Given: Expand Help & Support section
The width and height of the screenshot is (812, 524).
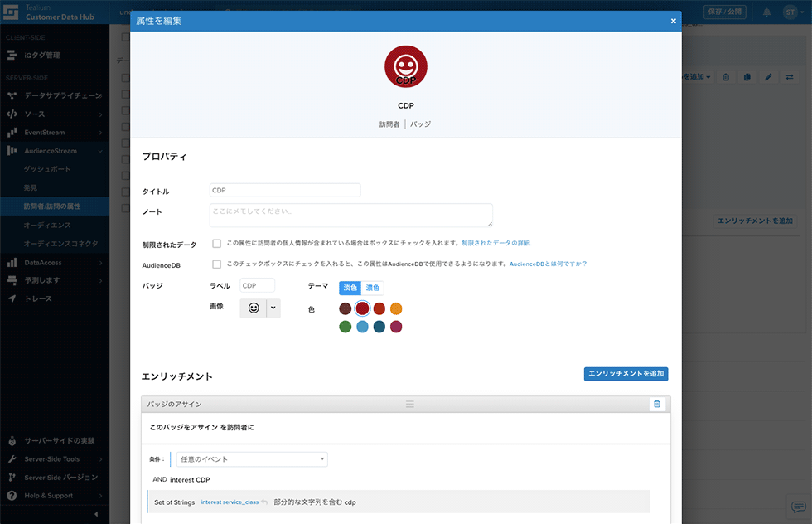Looking at the screenshot, I should 55,496.
